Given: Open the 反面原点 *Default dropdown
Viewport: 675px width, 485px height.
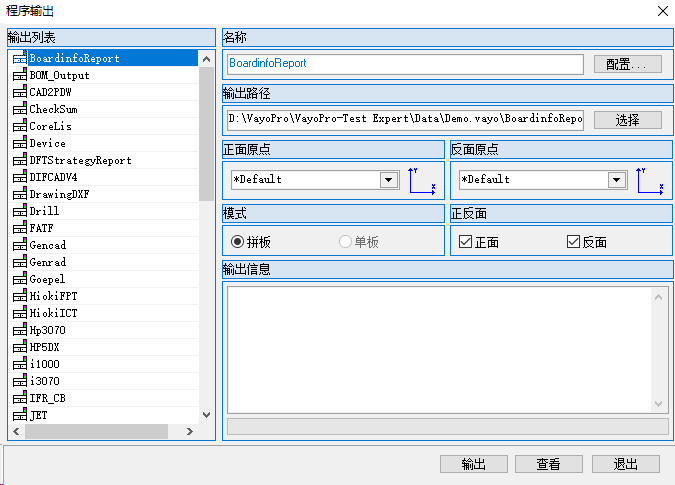Looking at the screenshot, I should [617, 180].
